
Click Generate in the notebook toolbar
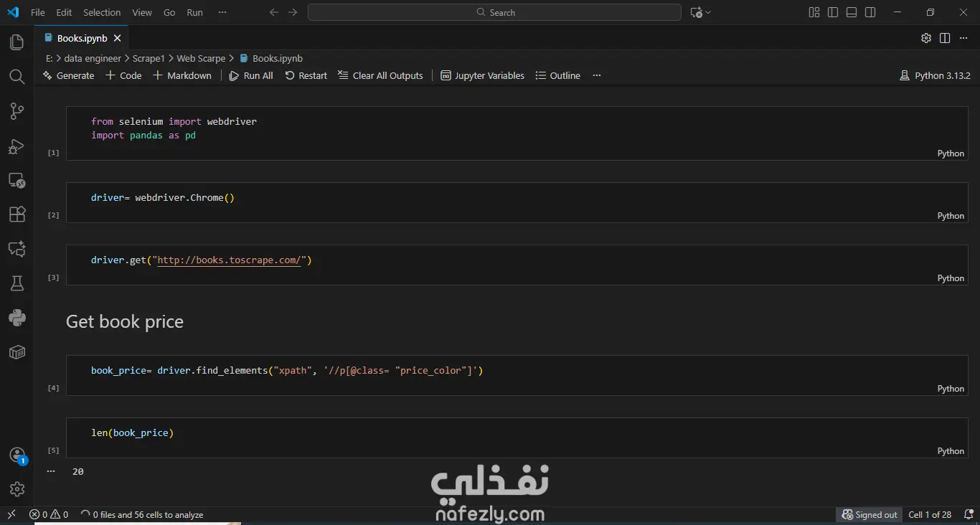[x=69, y=75]
